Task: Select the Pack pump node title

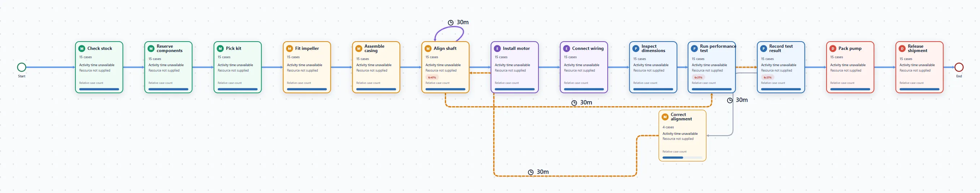Action: tap(850, 49)
